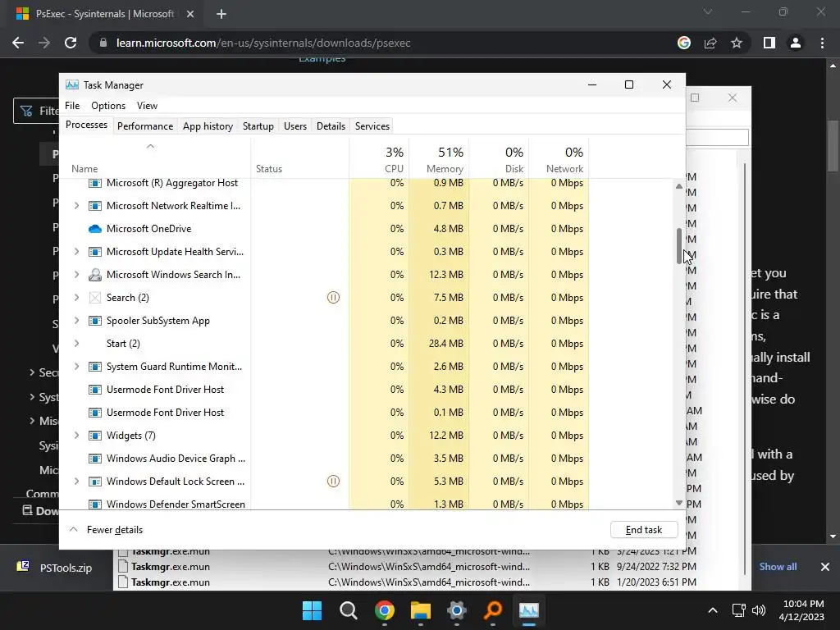840x630 pixels.
Task: Expand the Start (2) process group
Action: [76, 344]
